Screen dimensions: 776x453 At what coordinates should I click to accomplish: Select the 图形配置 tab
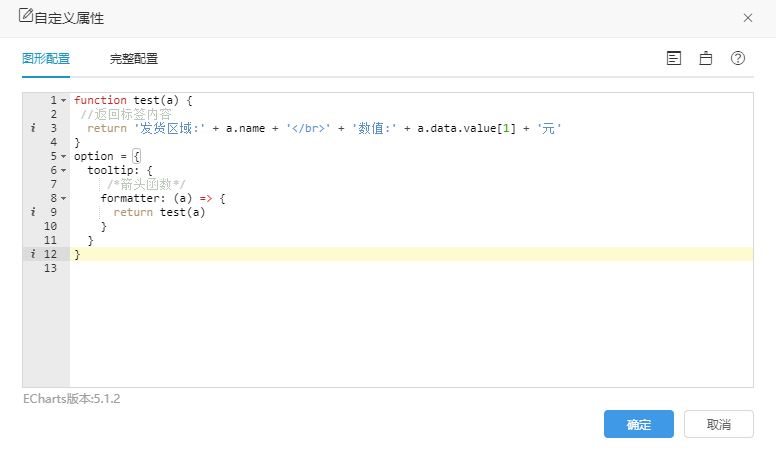click(x=46, y=59)
